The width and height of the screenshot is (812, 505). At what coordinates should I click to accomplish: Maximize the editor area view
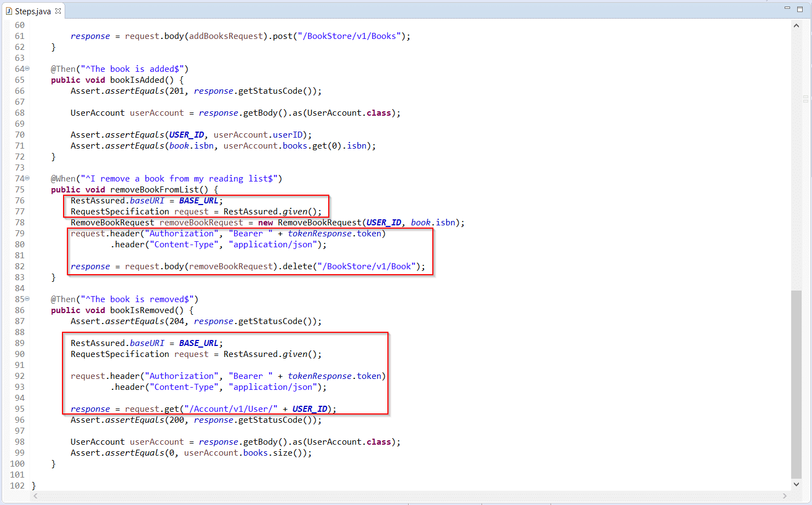point(799,8)
